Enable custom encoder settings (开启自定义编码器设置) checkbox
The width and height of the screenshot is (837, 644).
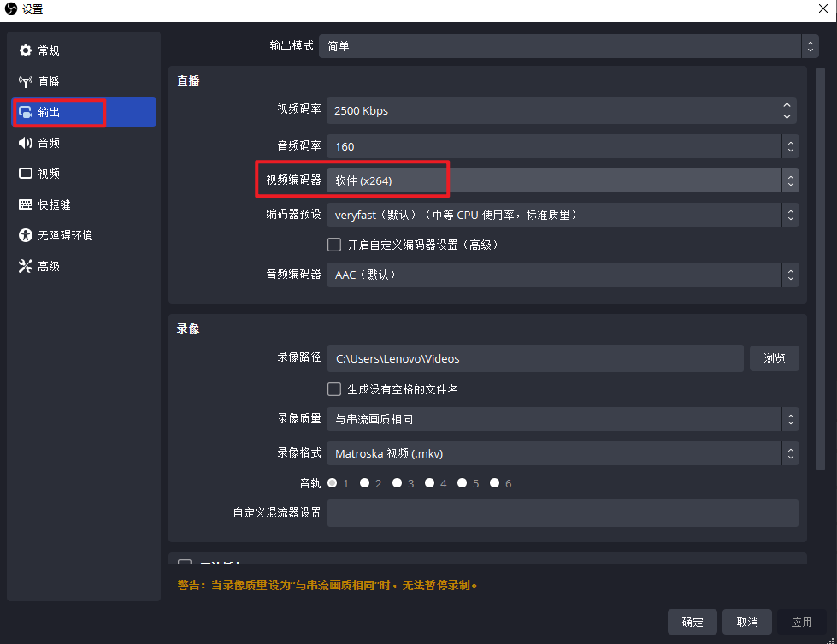tap(335, 245)
